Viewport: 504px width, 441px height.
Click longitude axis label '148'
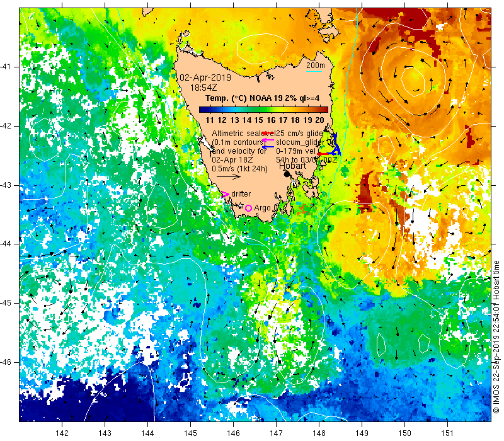[319, 433]
